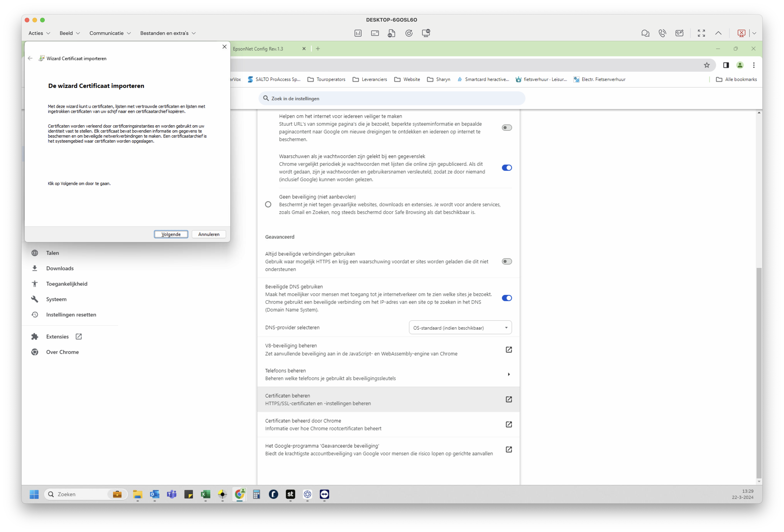Screen dimensions: 784x532
Task: Open Extensies in settings sidebar
Action: click(57, 337)
